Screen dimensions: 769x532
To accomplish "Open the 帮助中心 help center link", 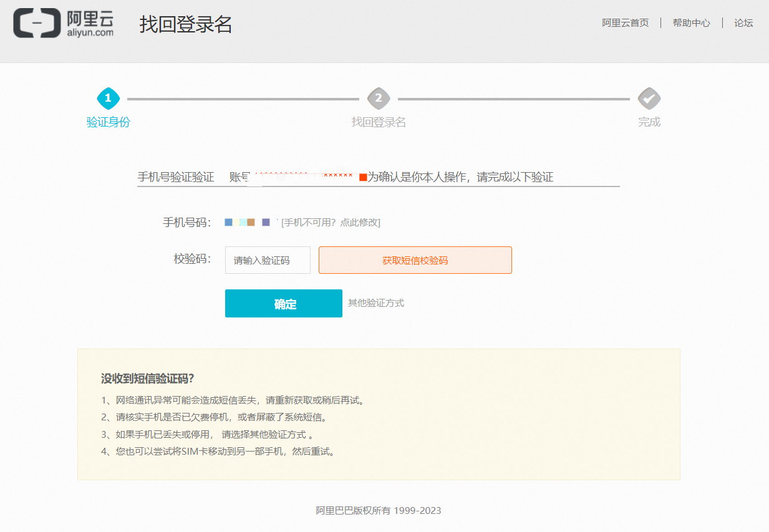I will pos(691,23).
